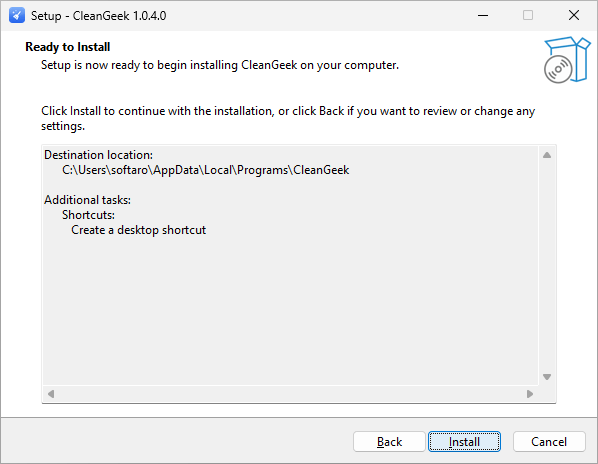Click the 'Shortcuts:' line in summary
The image size is (598, 464).
pos(88,215)
